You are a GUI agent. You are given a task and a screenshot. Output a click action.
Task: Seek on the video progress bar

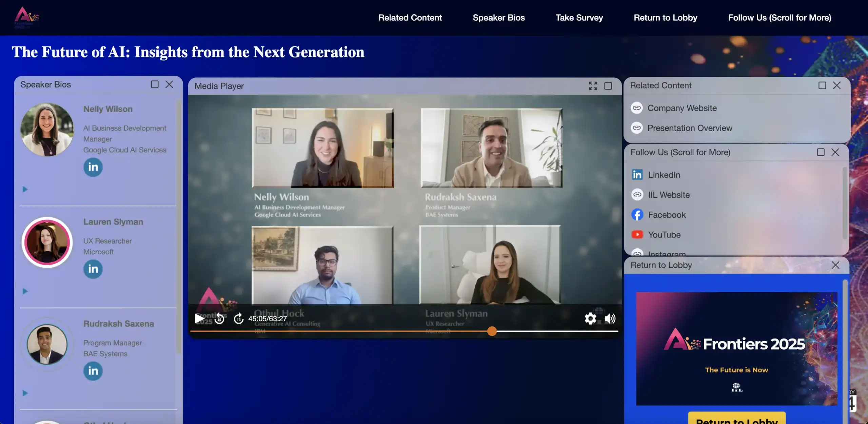pos(404,331)
